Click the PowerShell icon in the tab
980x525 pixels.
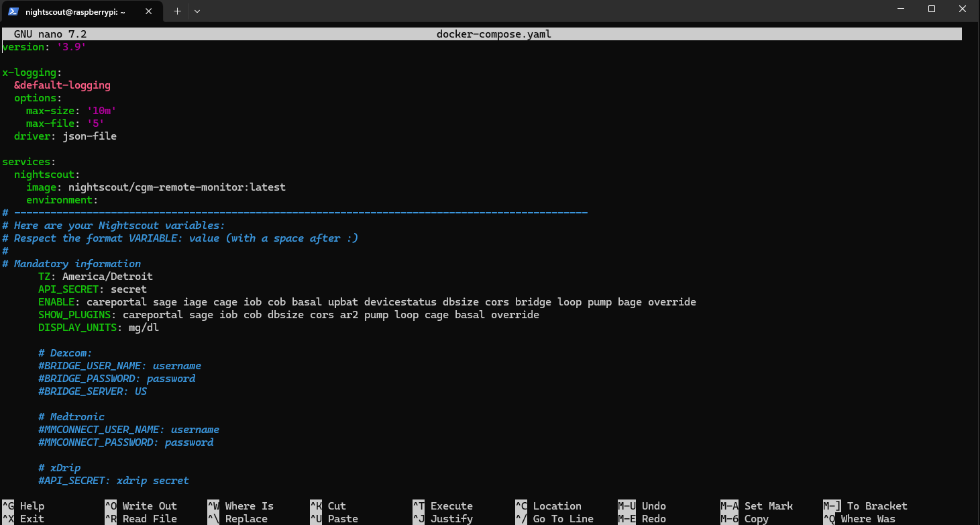[x=13, y=11]
